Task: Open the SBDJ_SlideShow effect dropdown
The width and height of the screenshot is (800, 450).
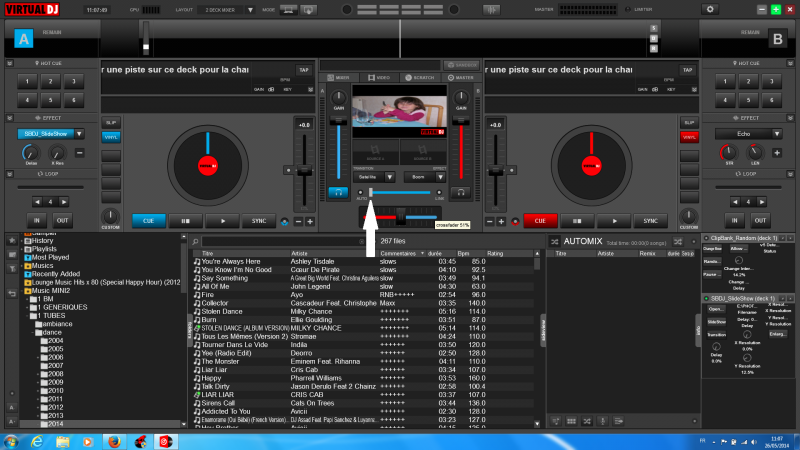Action: click(x=79, y=133)
